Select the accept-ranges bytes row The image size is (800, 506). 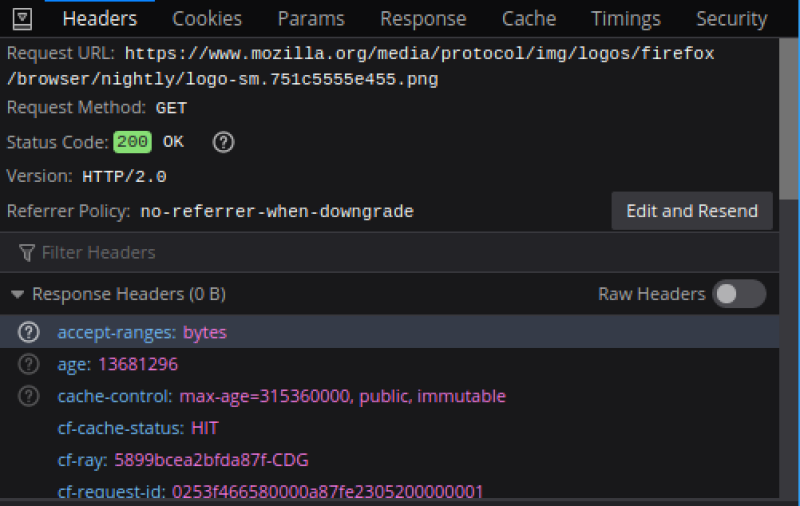(389, 332)
